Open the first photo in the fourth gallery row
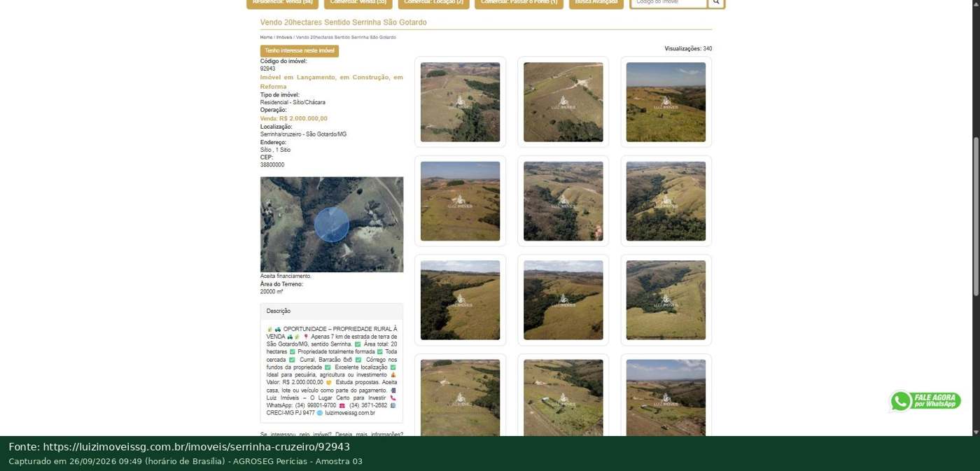The height and width of the screenshot is (471, 980). coord(460,398)
